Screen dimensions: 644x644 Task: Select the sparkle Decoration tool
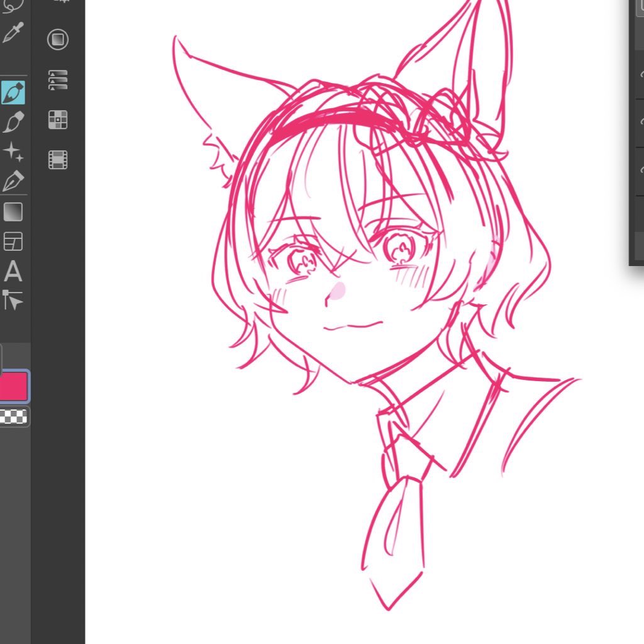[x=13, y=152]
